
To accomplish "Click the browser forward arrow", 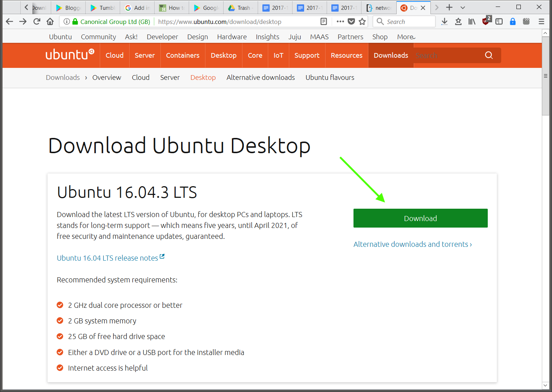I will pyautogui.click(x=23, y=22).
